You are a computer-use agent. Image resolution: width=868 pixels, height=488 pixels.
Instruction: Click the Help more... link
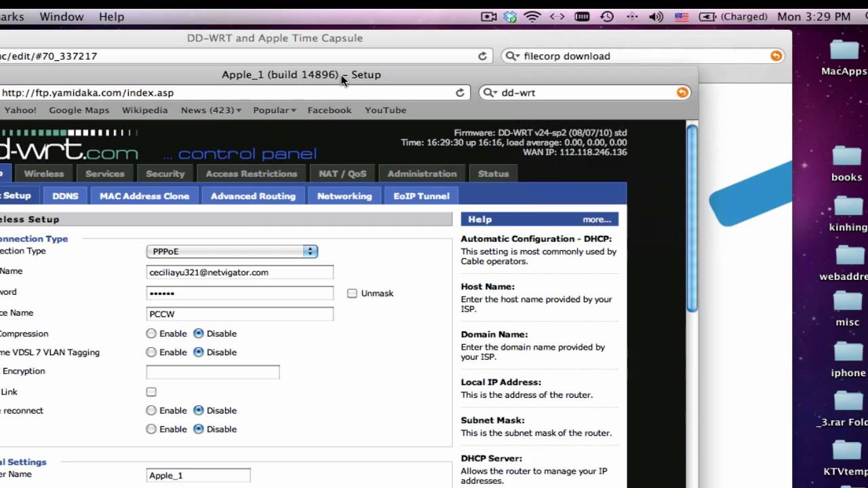pyautogui.click(x=597, y=220)
